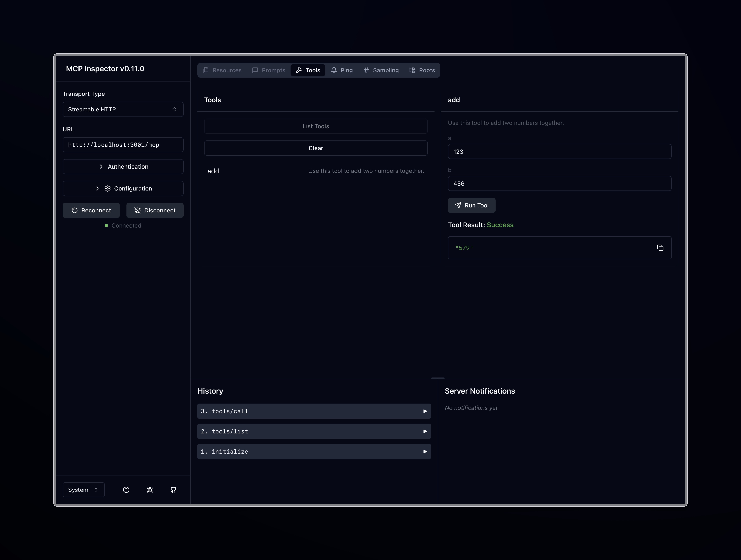Click the List Tools button

tap(316, 126)
